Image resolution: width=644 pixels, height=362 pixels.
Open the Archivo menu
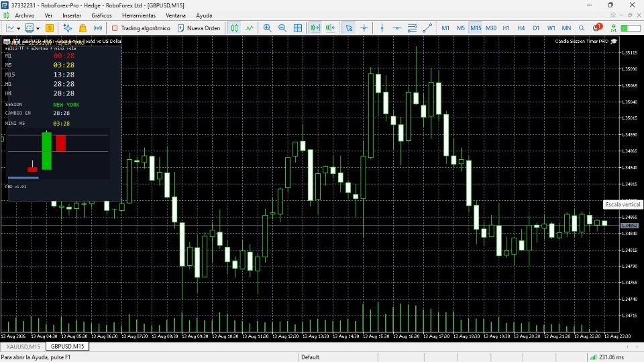pyautogui.click(x=25, y=15)
